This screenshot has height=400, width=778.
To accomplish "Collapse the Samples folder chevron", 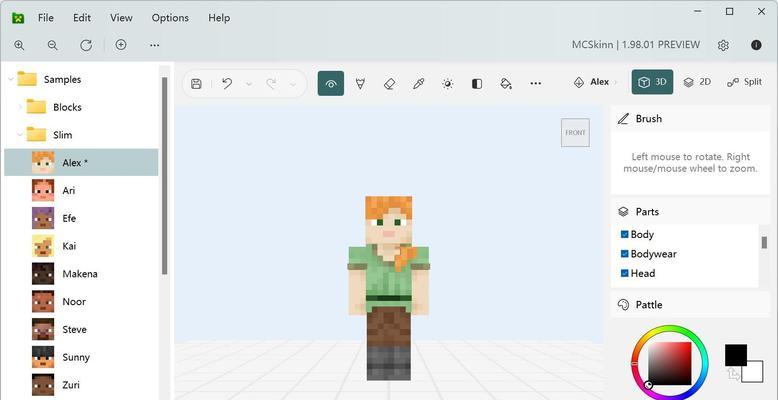I will coord(11,79).
